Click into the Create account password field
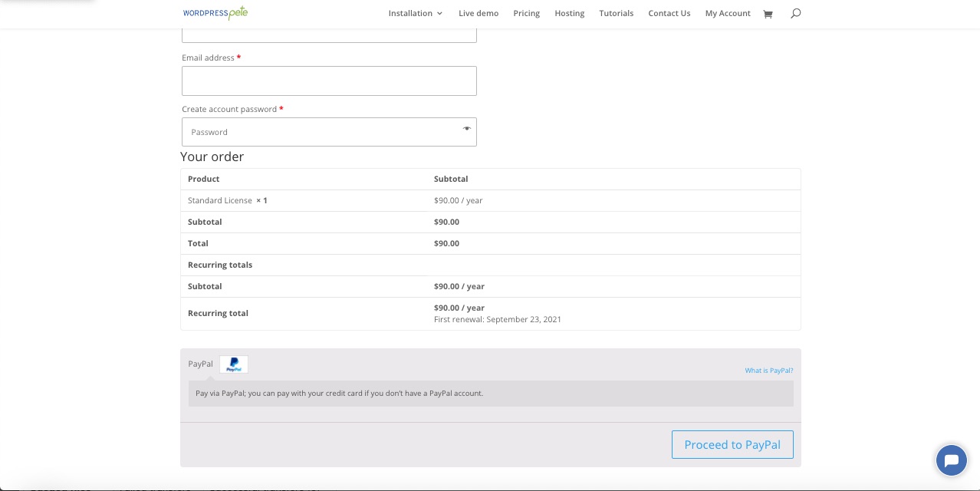Image resolution: width=980 pixels, height=491 pixels. tap(322, 132)
